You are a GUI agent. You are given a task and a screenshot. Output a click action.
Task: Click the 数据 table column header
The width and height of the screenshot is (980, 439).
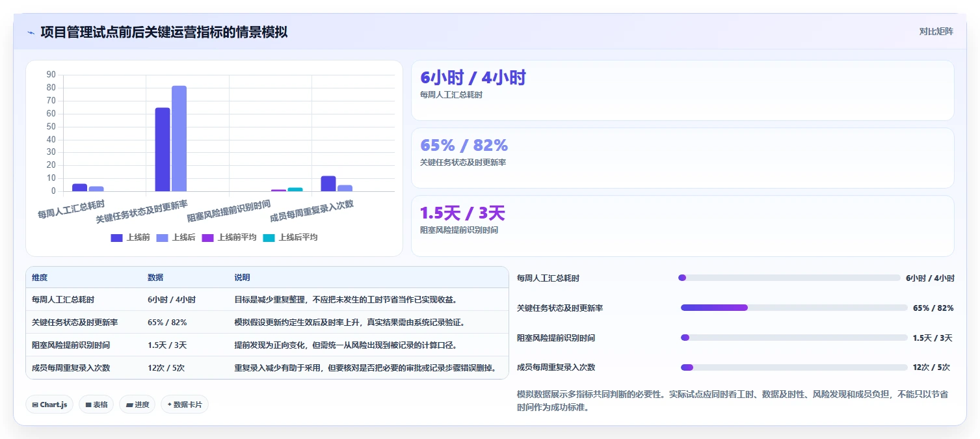(155, 278)
